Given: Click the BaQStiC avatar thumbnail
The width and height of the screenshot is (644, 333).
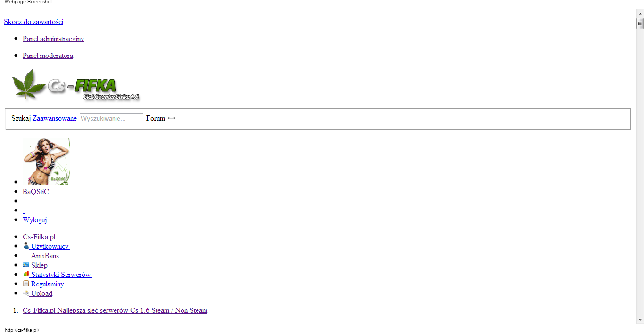Looking at the screenshot, I should [46, 160].
